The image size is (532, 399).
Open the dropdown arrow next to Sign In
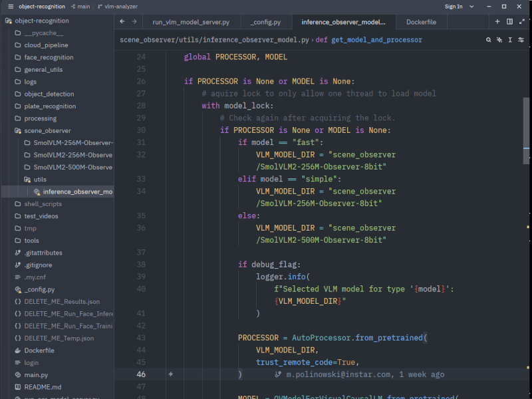(471, 7)
